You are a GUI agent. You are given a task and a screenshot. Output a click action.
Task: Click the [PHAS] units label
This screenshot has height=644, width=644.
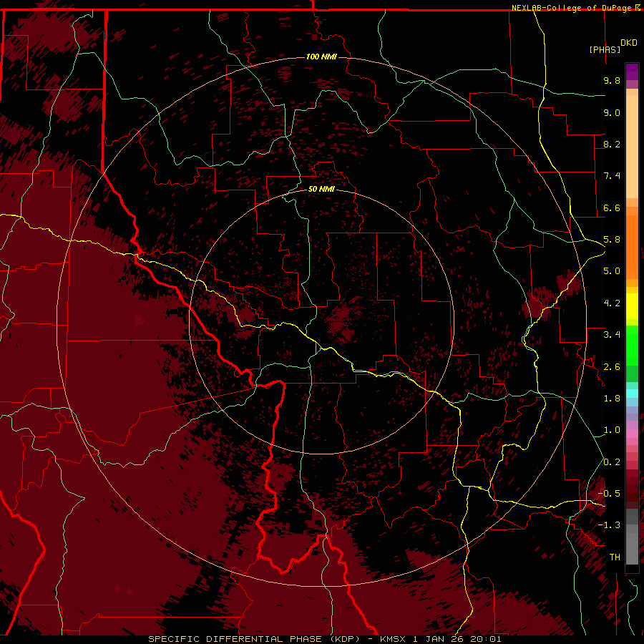[605, 49]
